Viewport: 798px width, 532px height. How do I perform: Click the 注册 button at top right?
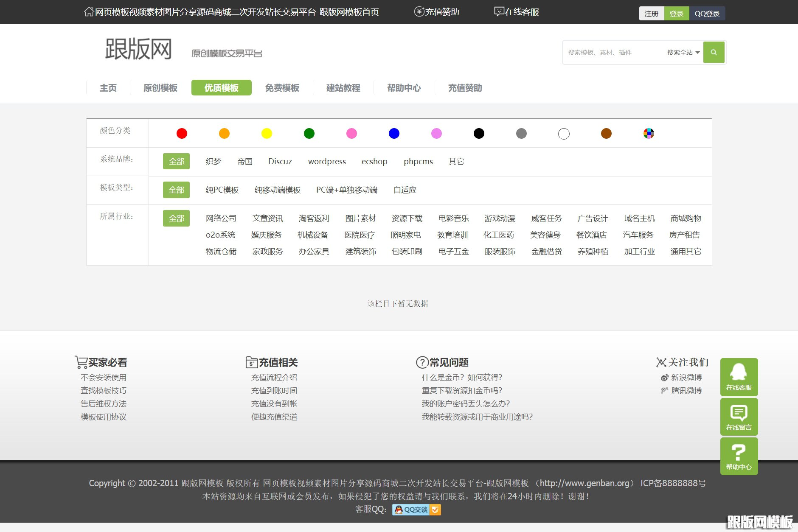(x=651, y=14)
